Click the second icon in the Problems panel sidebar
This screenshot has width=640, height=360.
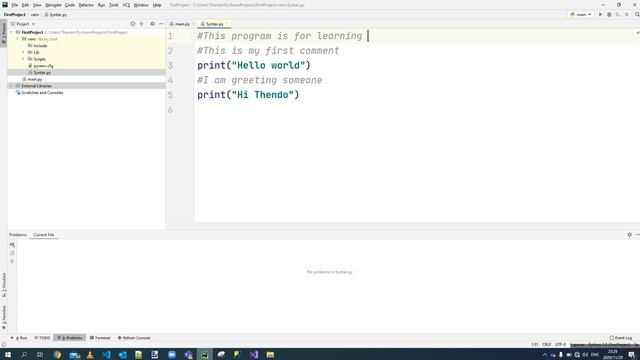(x=12, y=253)
